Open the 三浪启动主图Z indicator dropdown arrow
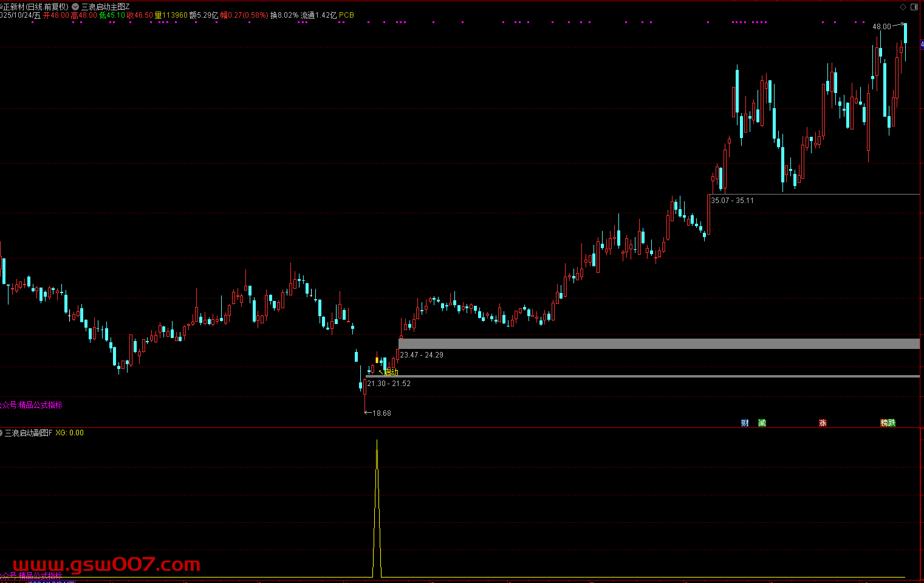Image resolution: width=924 pixels, height=583 pixels. tap(75, 7)
